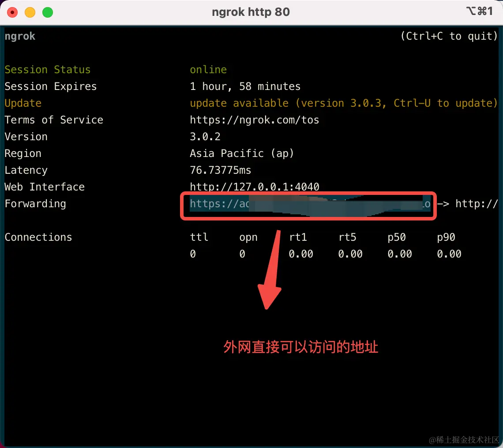
Task: Click the red close window button
Action: pos(12,12)
